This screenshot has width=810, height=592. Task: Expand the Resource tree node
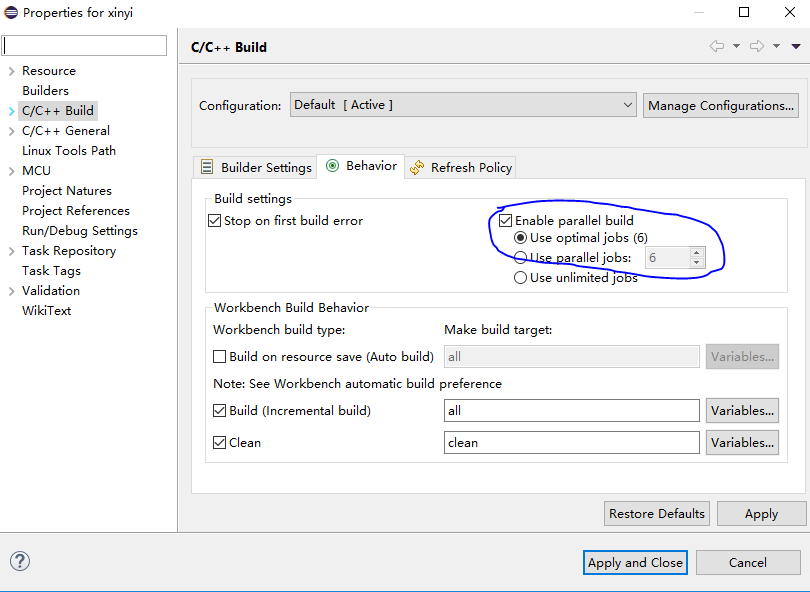(11, 71)
